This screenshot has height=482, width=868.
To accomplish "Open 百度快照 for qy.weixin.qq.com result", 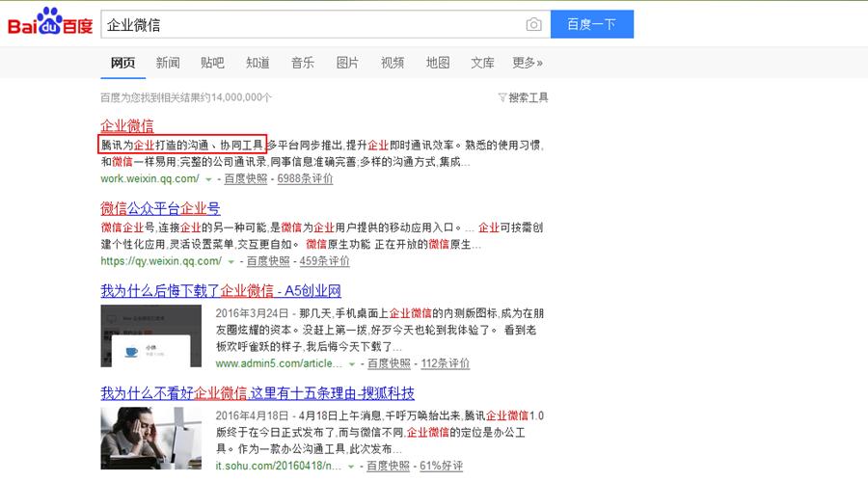I will (x=268, y=260).
